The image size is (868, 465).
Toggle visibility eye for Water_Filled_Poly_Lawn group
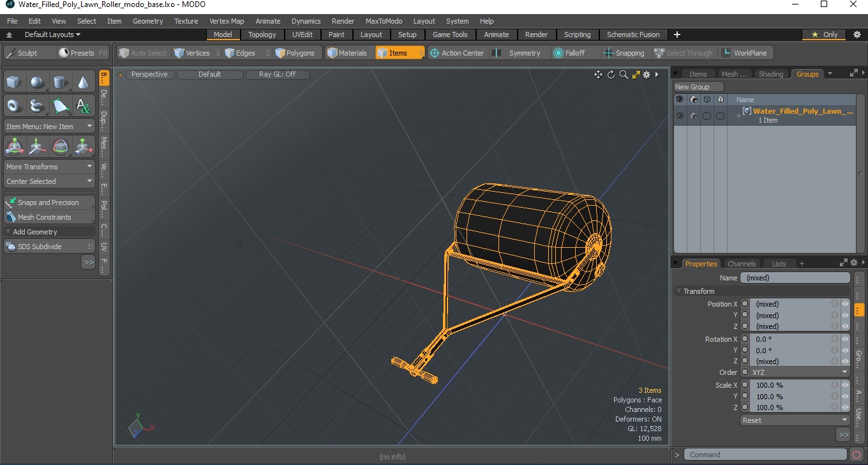point(680,116)
